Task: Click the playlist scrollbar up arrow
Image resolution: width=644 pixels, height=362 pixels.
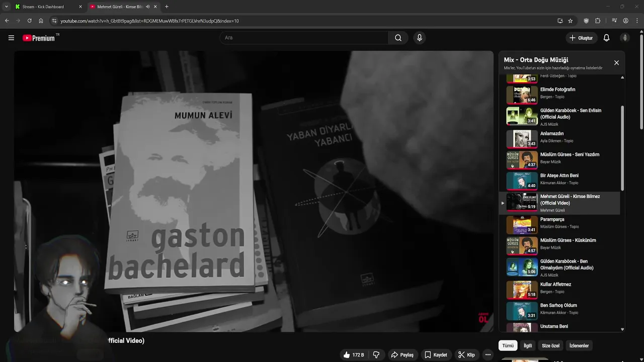Action: point(622,77)
